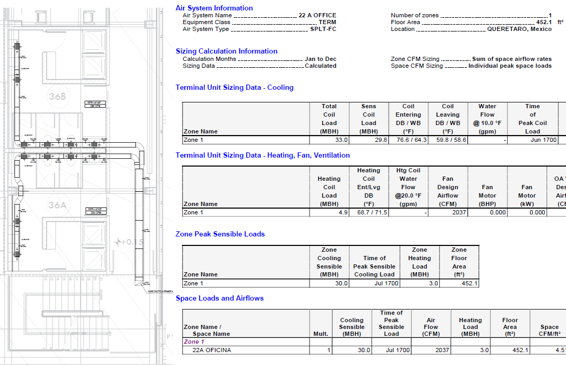Click the Terminal Unit Sizing Data - Cooling heading
566x366 pixels.
[x=234, y=87]
